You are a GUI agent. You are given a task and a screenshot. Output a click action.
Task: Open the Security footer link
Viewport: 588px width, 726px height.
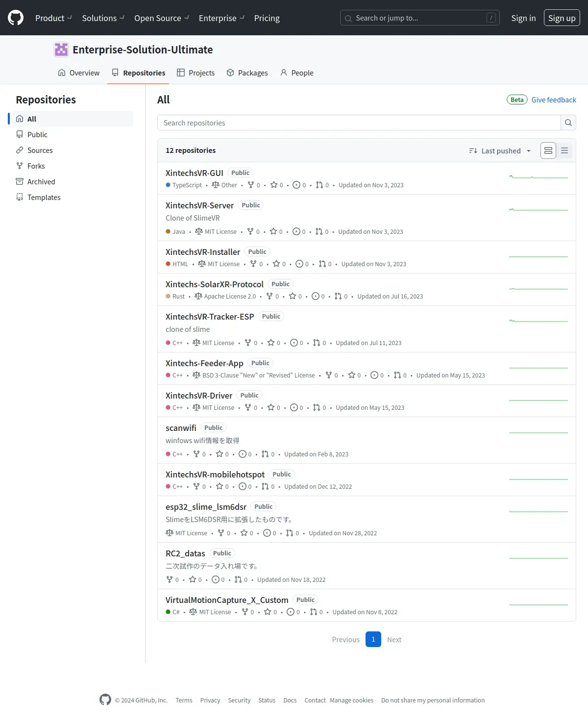(239, 700)
